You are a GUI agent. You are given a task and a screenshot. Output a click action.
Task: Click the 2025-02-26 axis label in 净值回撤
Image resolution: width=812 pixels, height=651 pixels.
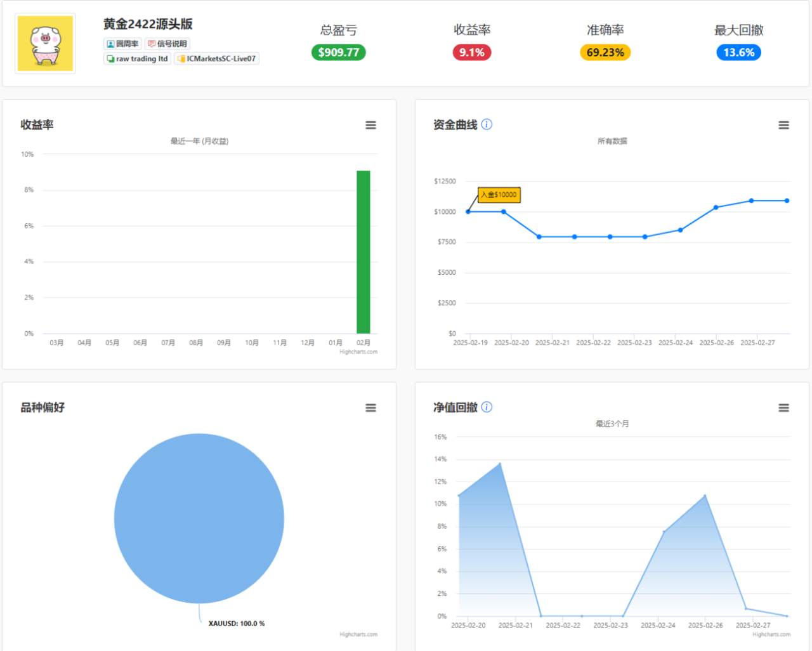pos(705,626)
